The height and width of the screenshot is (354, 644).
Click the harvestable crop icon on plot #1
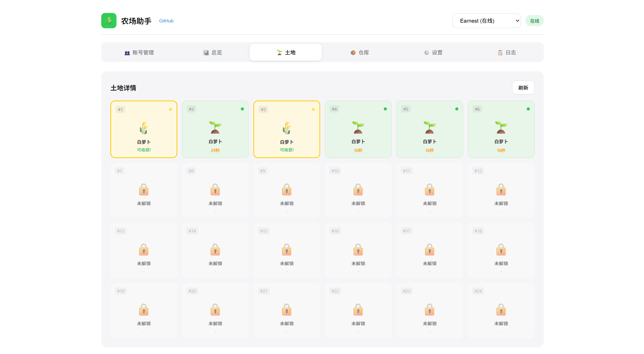click(x=144, y=128)
